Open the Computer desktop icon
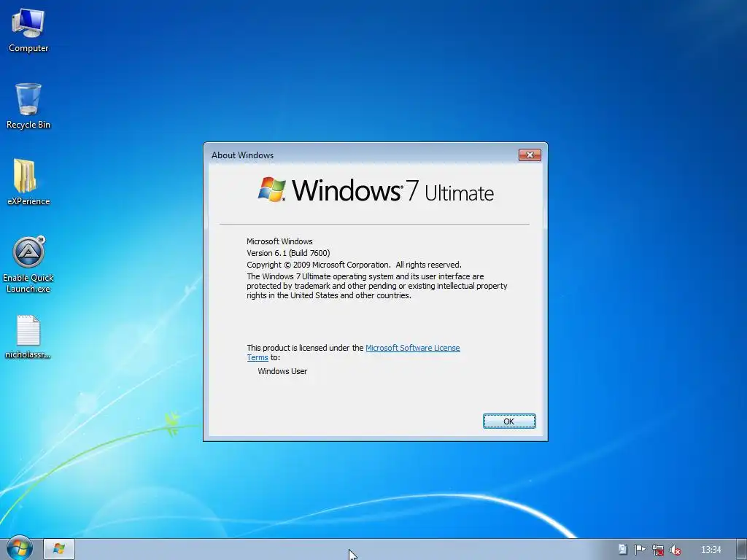This screenshot has height=560, width=747. [x=28, y=31]
